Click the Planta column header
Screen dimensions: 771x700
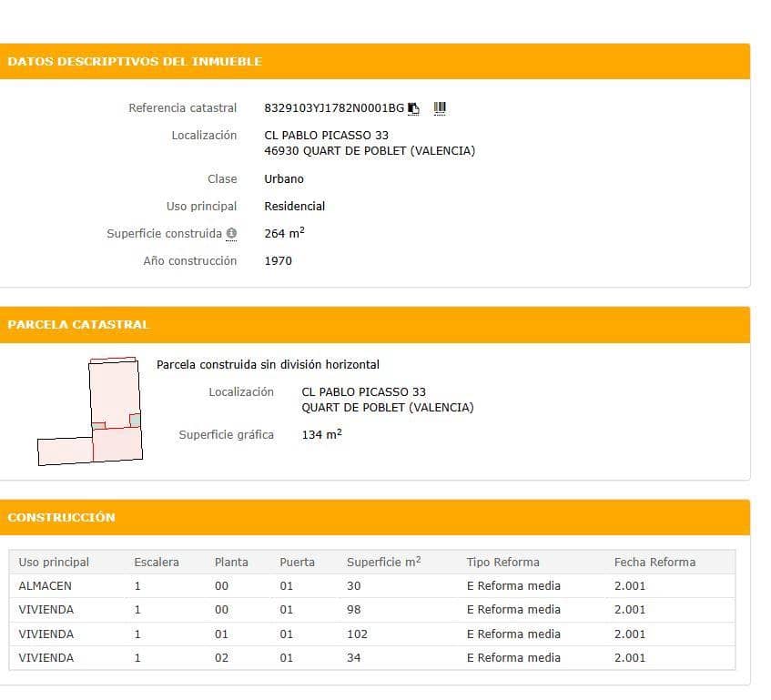(x=231, y=562)
